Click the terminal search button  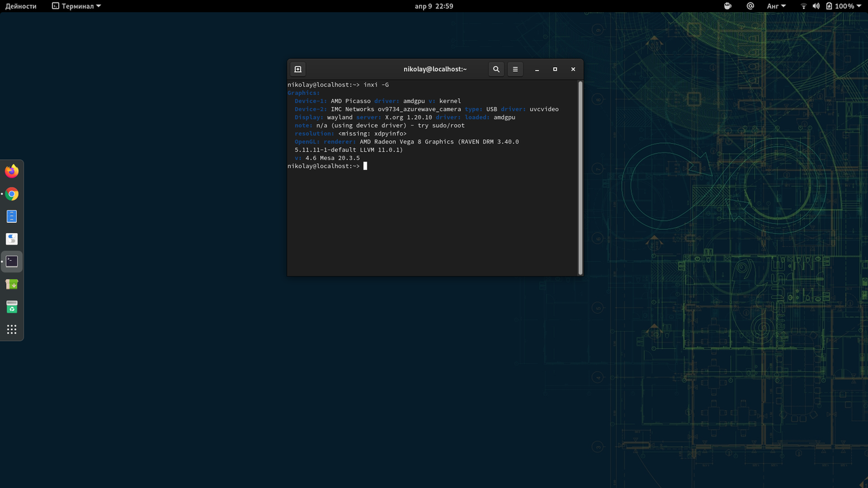click(x=496, y=69)
